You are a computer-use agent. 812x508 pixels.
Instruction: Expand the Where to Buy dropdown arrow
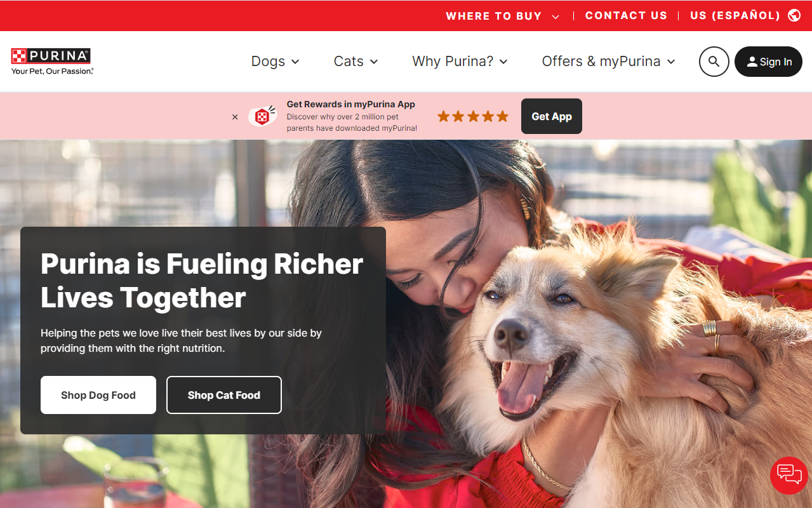[556, 17]
